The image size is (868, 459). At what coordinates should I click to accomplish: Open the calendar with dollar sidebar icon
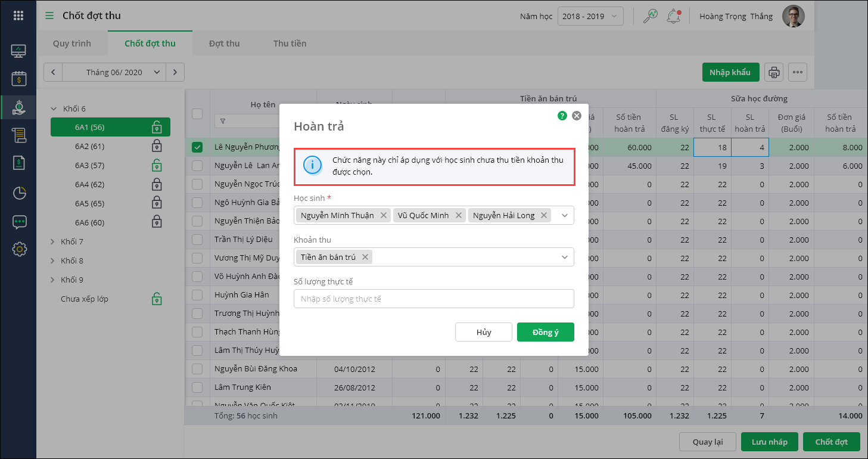tap(18, 79)
